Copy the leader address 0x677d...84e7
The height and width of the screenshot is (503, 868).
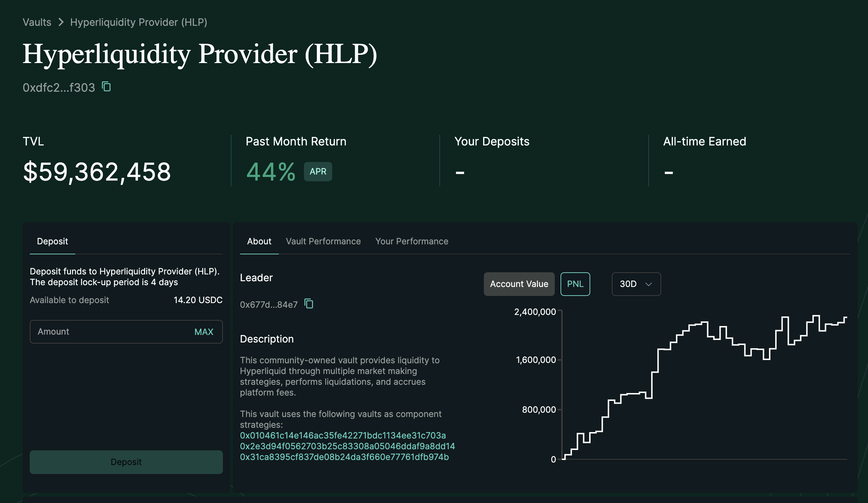(309, 304)
